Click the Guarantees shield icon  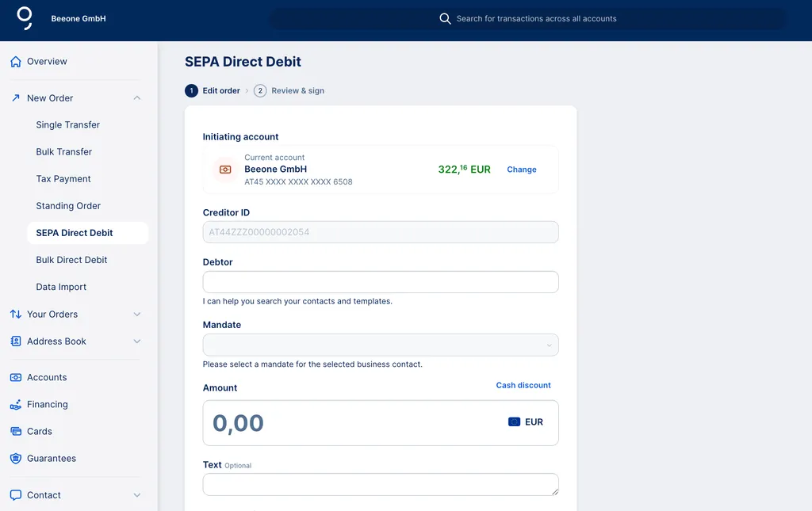(14, 458)
